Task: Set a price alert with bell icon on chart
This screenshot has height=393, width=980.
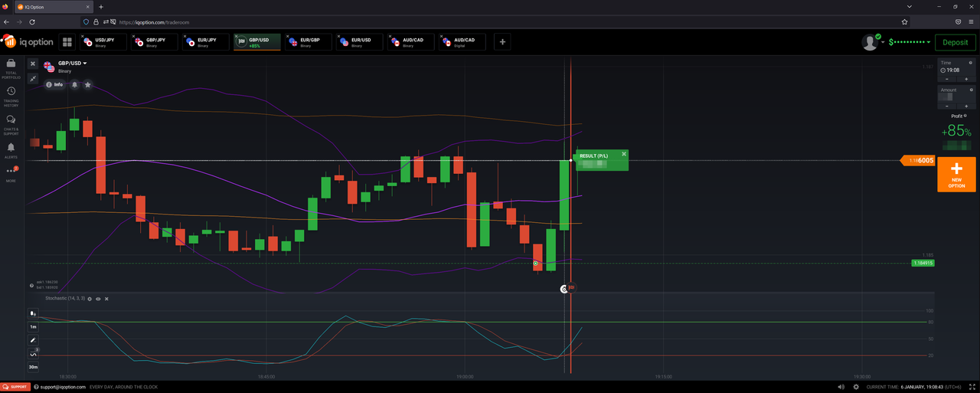Action: pyautogui.click(x=75, y=84)
